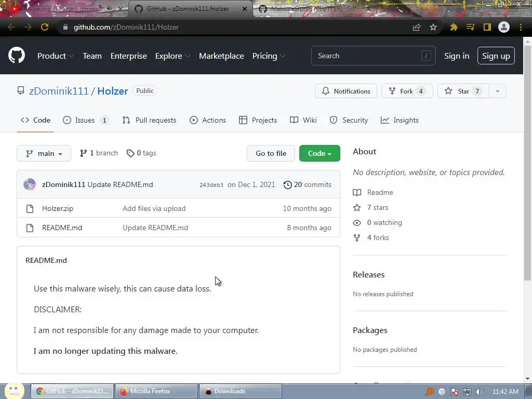Open the Chrome profile avatar
The height and width of the screenshot is (399, 532).
(504, 27)
